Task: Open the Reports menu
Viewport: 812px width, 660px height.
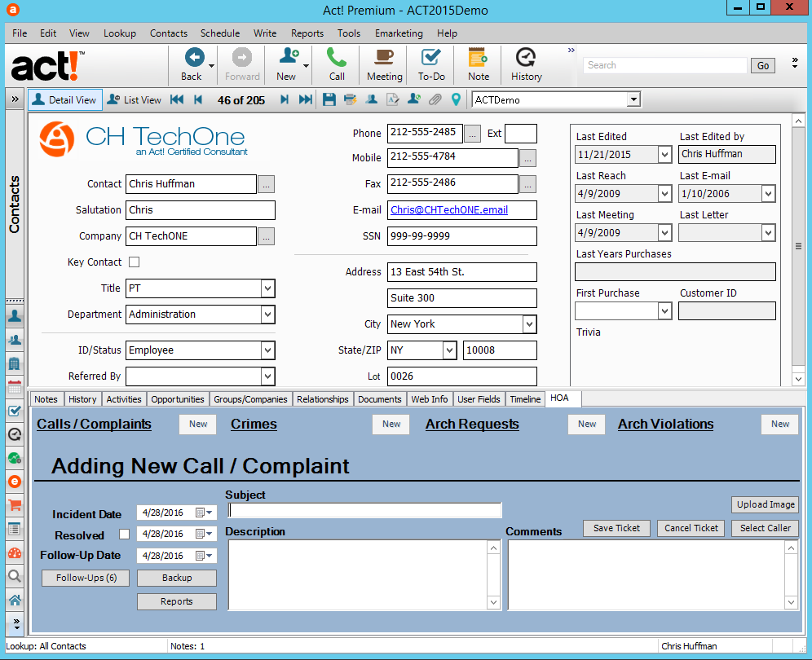Action: [x=307, y=33]
